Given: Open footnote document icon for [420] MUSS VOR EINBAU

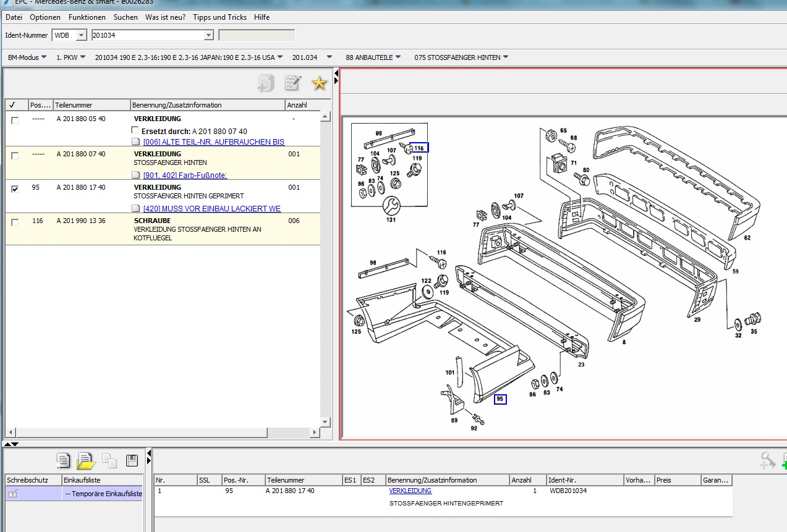Looking at the screenshot, I should (137, 209).
